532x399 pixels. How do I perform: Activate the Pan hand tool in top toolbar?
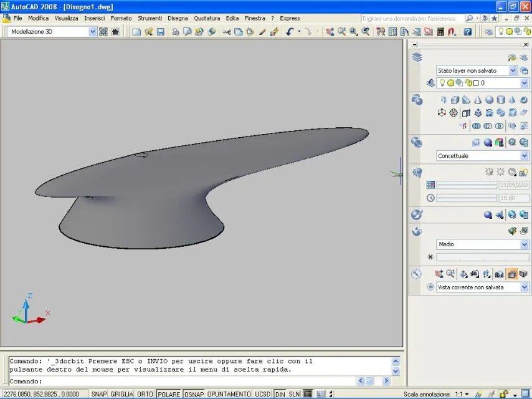330,32
